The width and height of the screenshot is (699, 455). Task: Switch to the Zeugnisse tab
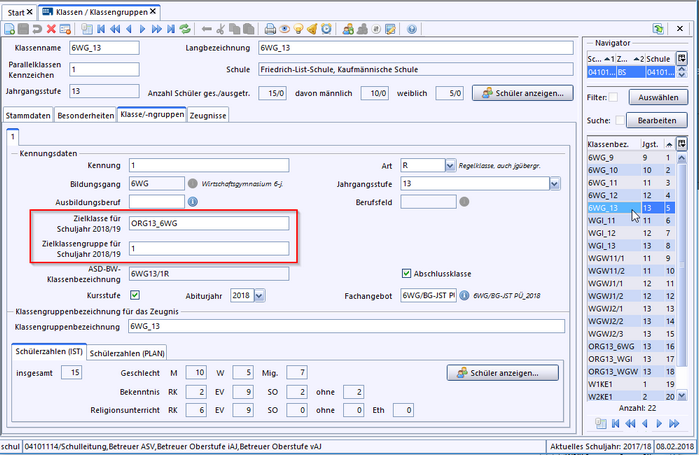[208, 116]
